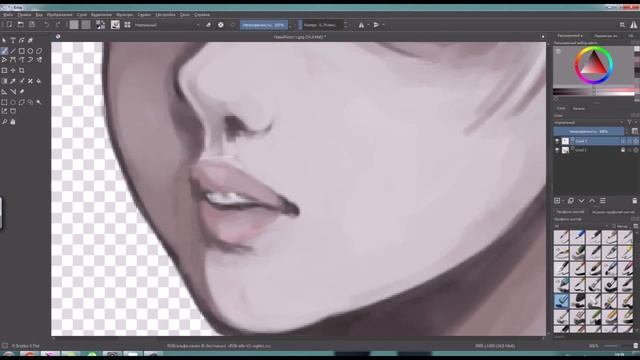Select the Line tool in toolbox
Image resolution: width=640 pixels, height=360 pixels.
(x=13, y=51)
